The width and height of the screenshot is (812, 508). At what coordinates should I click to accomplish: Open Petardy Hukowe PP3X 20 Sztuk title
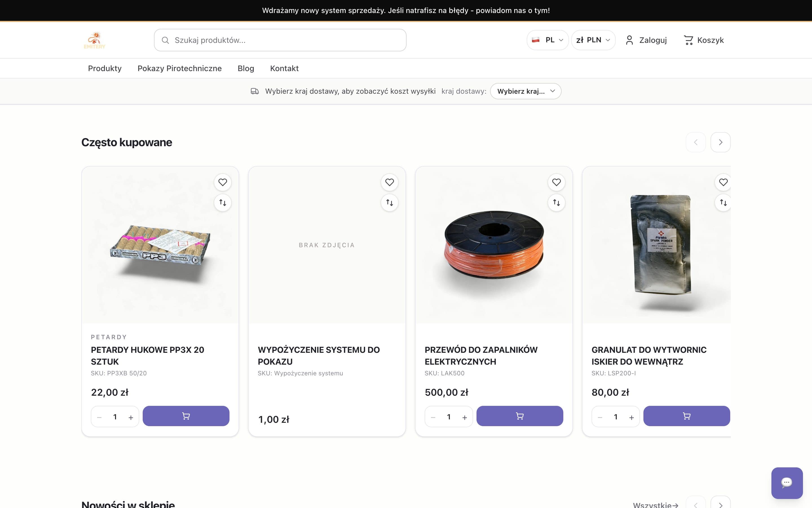point(148,356)
